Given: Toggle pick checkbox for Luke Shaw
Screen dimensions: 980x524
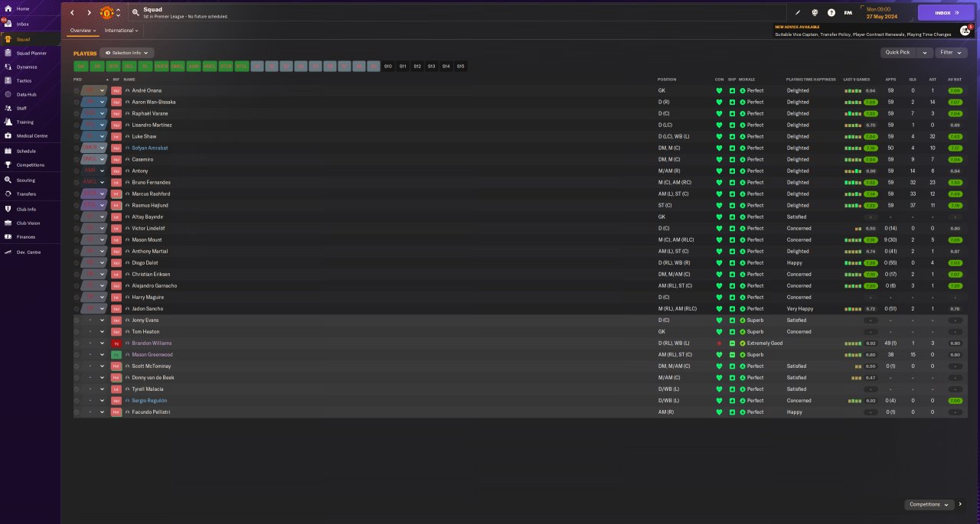Looking at the screenshot, I should (77, 136).
